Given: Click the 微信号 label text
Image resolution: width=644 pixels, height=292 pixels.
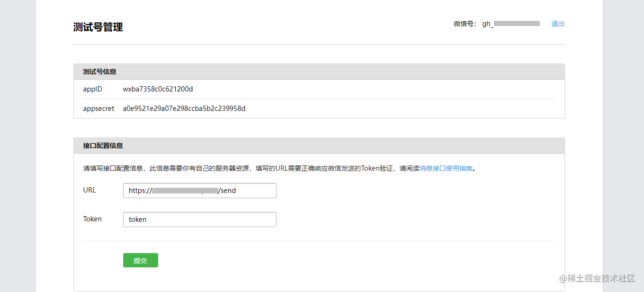Looking at the screenshot, I should pos(465,23).
